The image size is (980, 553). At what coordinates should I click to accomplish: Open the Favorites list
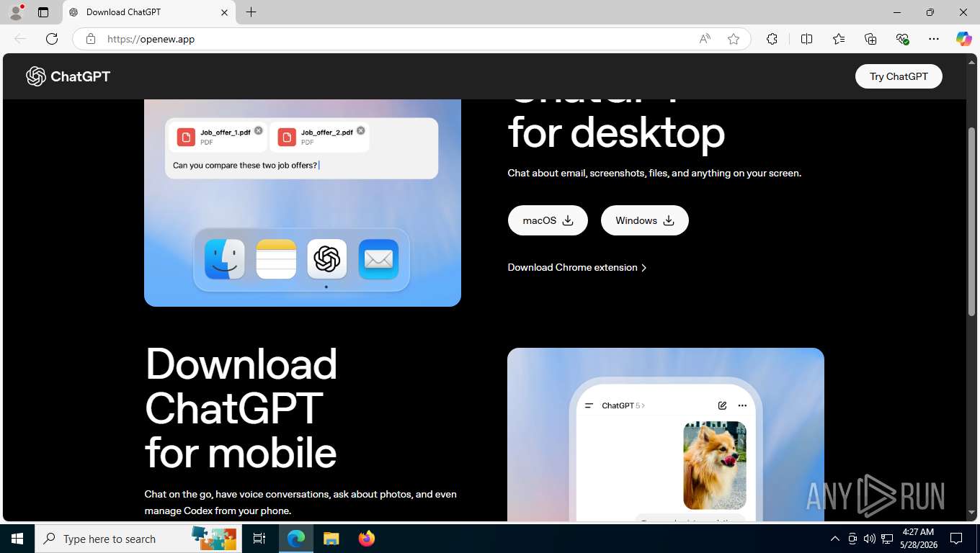(839, 39)
